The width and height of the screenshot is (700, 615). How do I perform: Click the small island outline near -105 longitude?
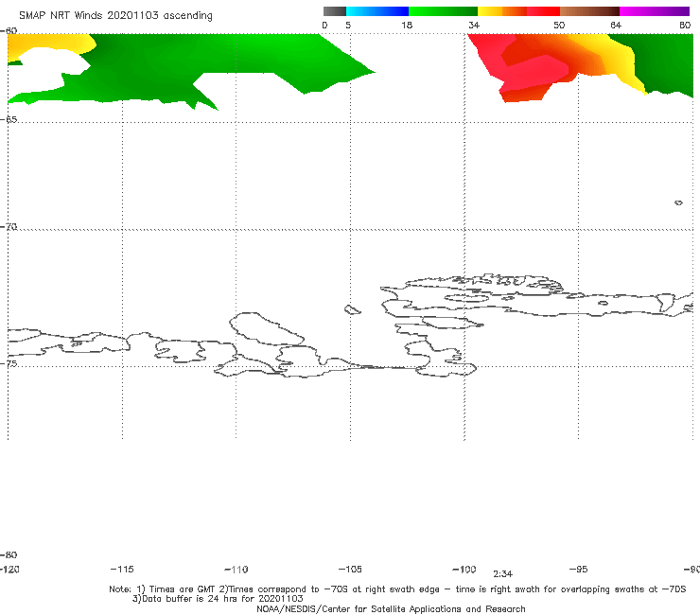coord(352,309)
